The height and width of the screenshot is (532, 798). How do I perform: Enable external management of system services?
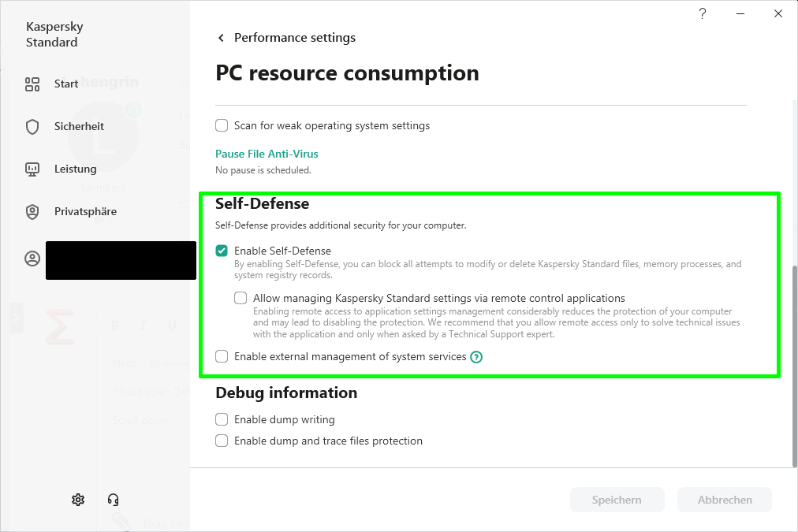click(x=222, y=356)
